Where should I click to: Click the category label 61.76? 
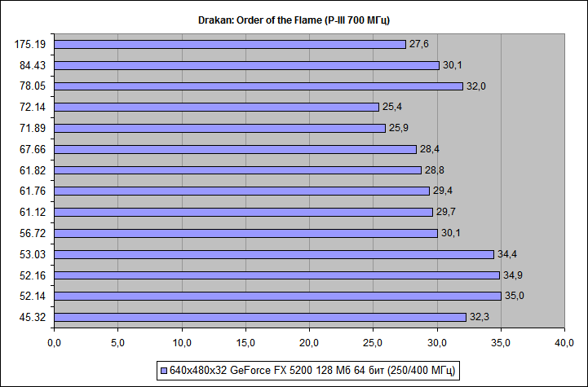click(x=33, y=191)
